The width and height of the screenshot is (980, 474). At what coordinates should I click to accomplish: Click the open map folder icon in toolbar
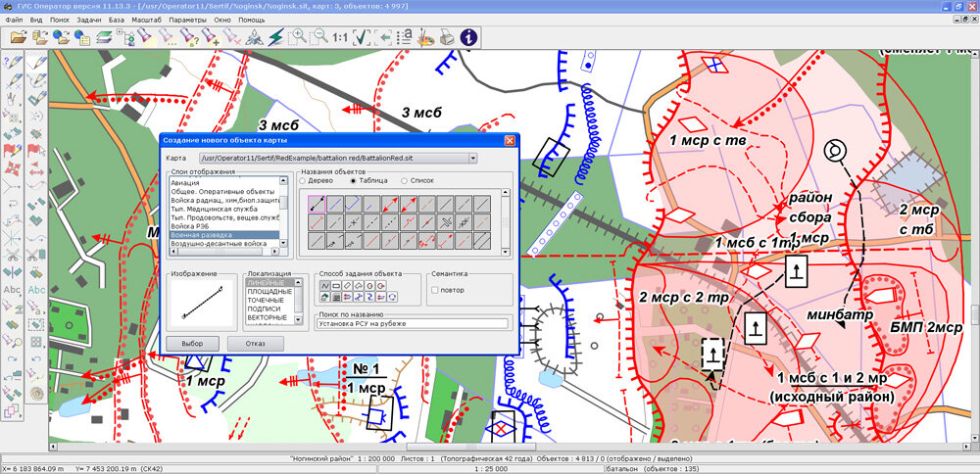[x=20, y=37]
